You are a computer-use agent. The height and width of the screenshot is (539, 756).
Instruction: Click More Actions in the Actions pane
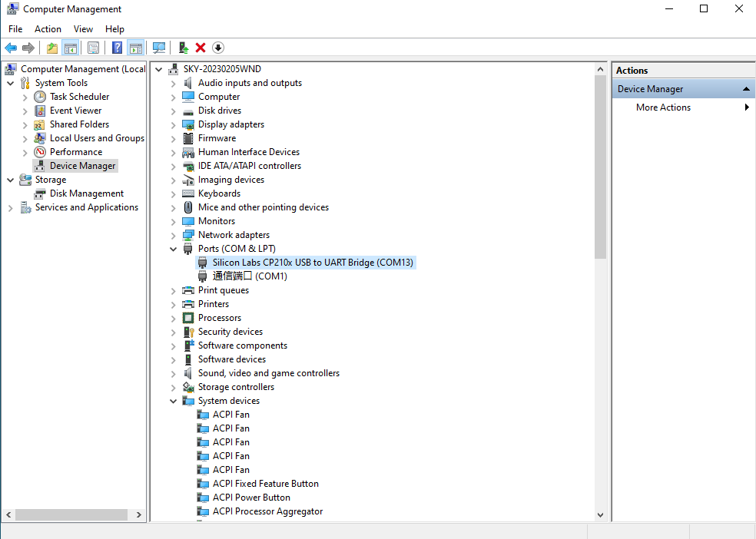(663, 107)
